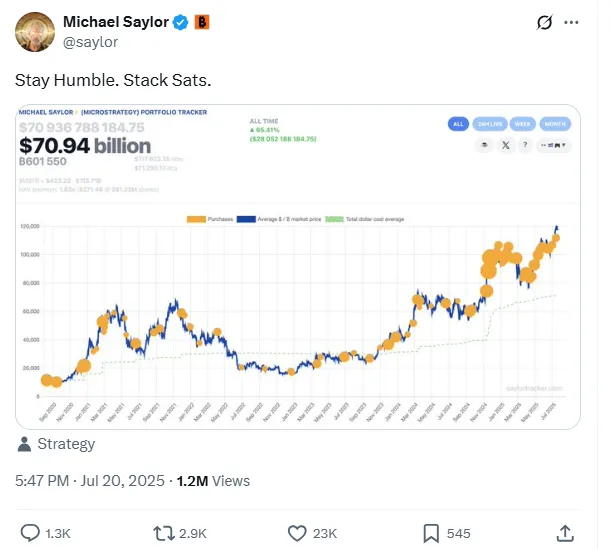Expand the display options dropdown in tracker

[553, 146]
